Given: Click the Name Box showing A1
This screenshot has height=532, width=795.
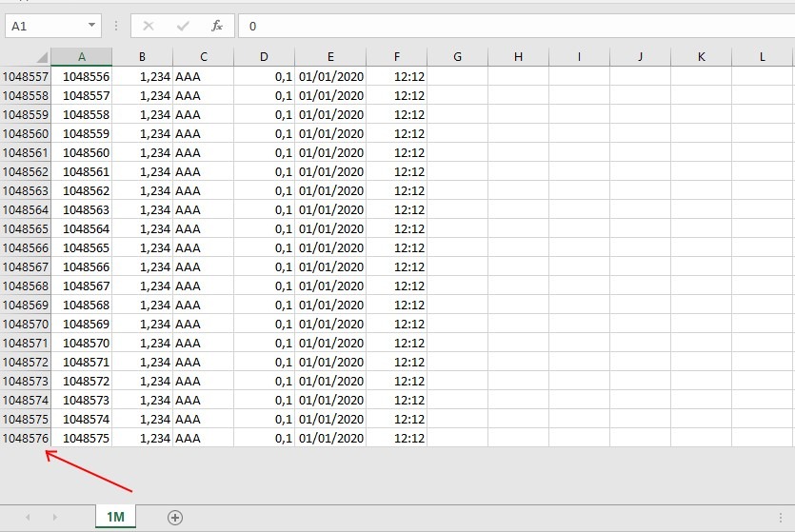Looking at the screenshot, I should point(53,26).
